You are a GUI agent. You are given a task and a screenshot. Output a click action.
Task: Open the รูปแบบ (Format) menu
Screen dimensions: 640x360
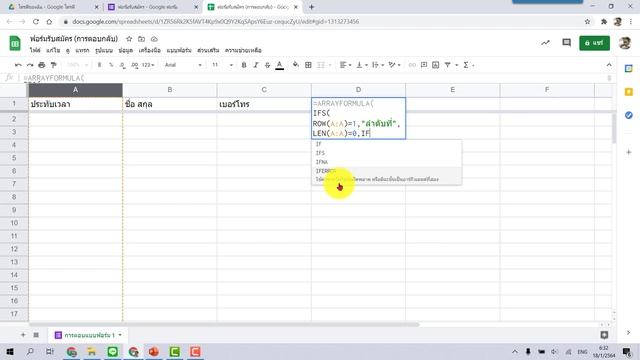[104, 50]
